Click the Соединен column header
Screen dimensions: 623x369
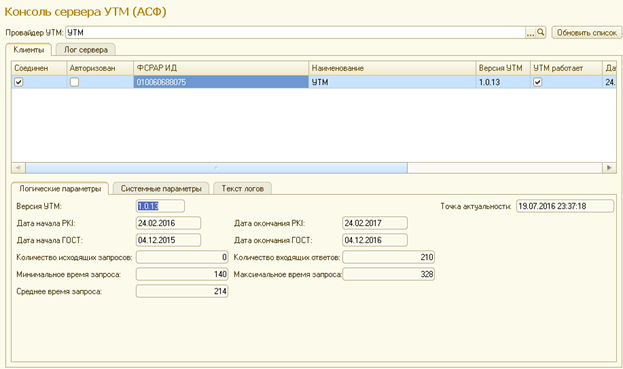pyautogui.click(x=39, y=68)
